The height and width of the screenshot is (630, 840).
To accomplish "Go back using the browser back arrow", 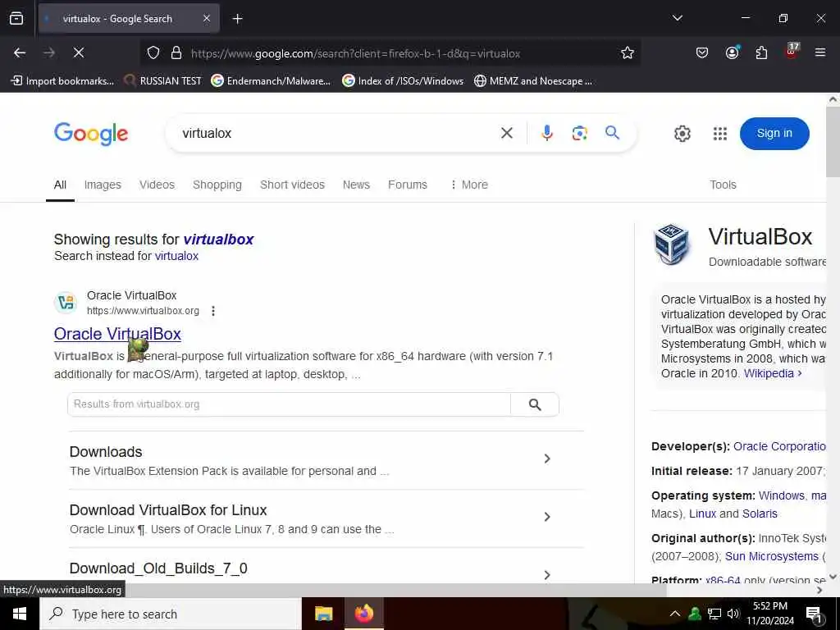I will coord(20,52).
